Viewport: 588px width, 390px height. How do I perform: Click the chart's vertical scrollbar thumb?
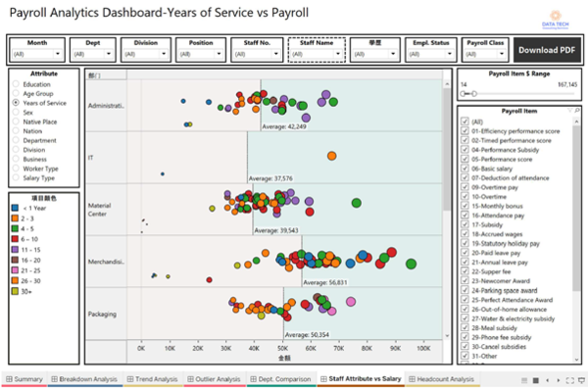coord(447,150)
